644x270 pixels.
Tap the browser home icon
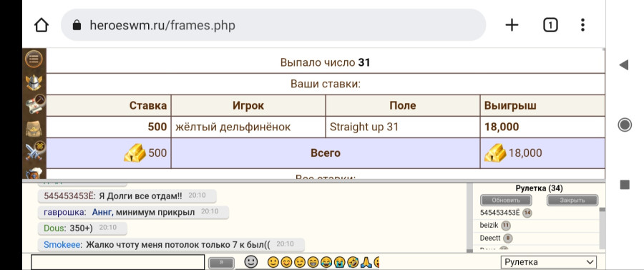[41, 26]
